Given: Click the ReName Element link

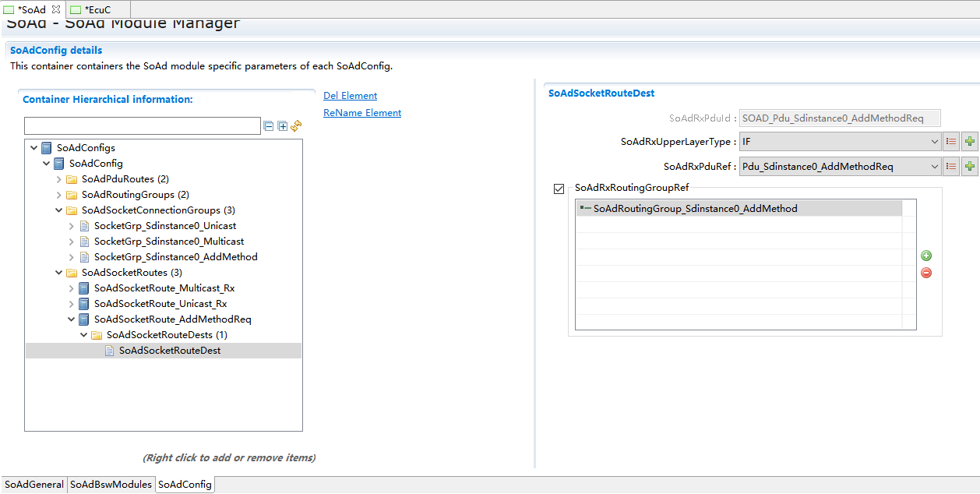Looking at the screenshot, I should (x=362, y=113).
